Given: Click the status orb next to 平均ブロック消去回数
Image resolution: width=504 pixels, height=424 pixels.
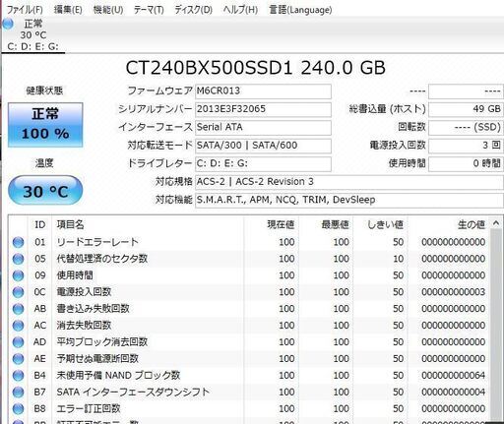Looking at the screenshot, I should 18,342.
